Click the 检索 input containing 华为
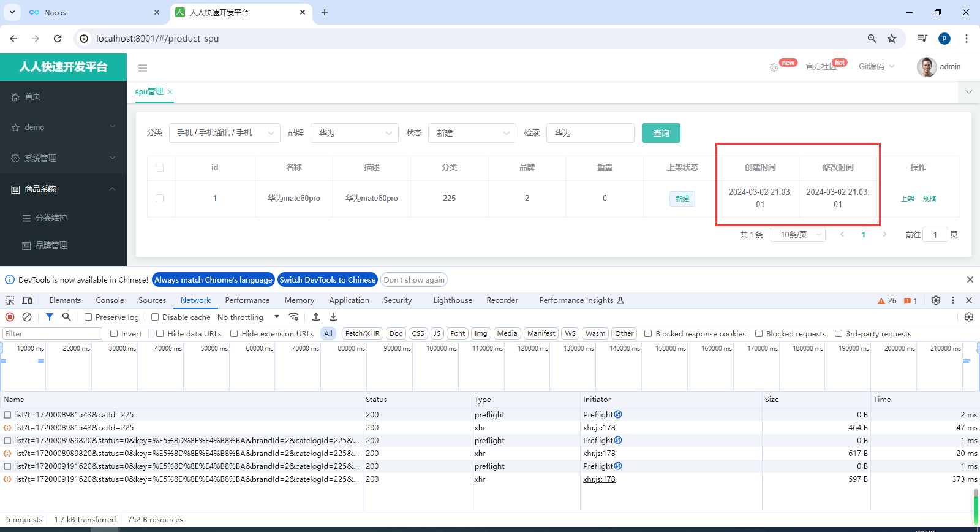Viewport: 980px width, 532px height. click(590, 133)
